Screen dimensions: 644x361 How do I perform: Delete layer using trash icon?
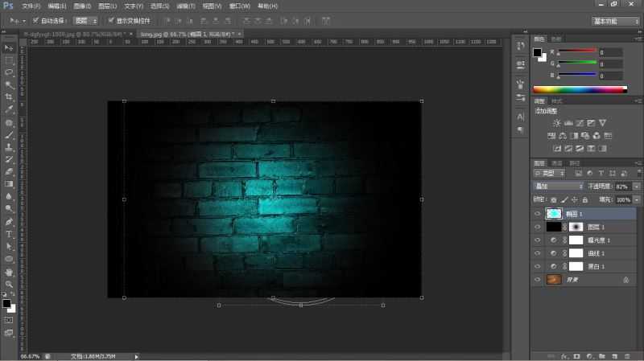pos(626,355)
